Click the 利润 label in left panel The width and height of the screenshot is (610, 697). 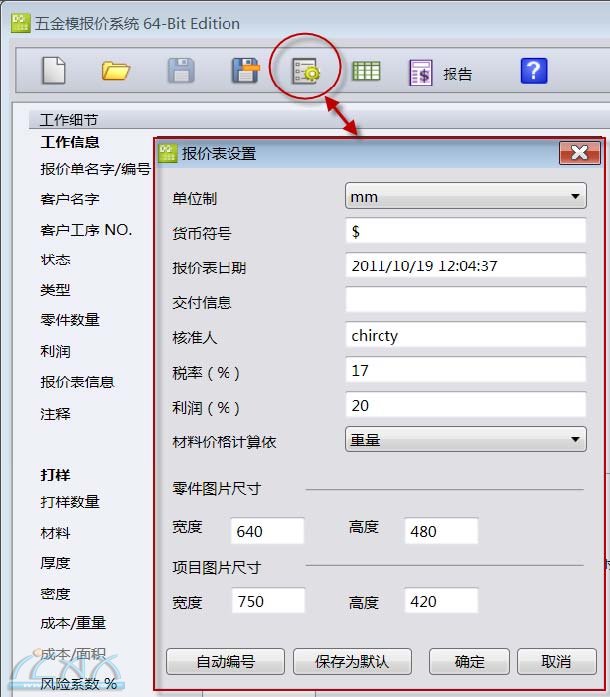tap(55, 351)
